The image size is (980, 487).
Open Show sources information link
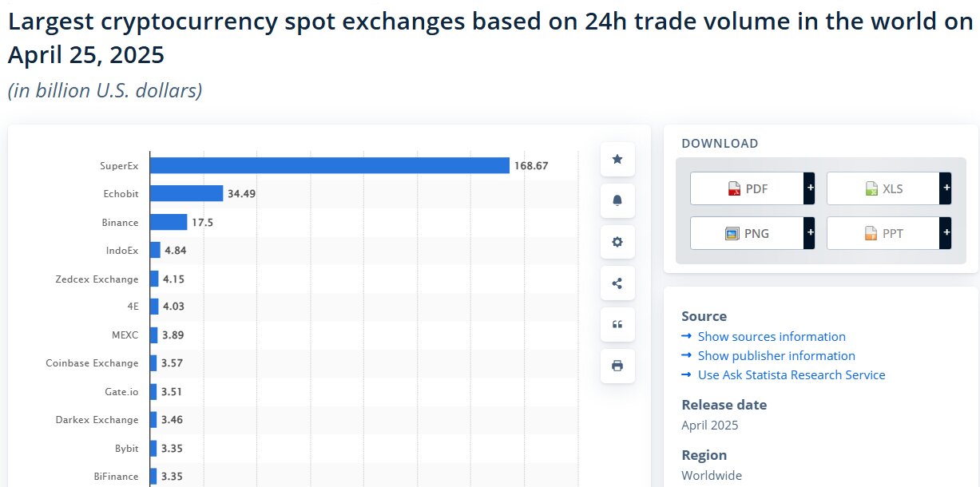click(x=772, y=337)
